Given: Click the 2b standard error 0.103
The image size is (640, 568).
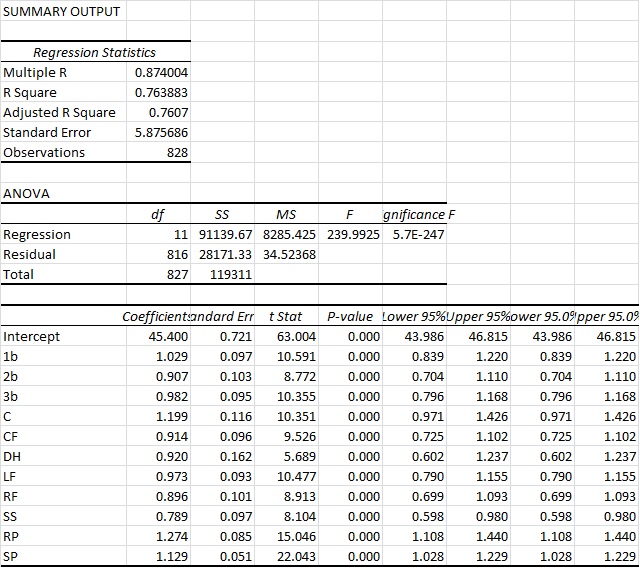Looking at the screenshot, I should [x=236, y=377].
